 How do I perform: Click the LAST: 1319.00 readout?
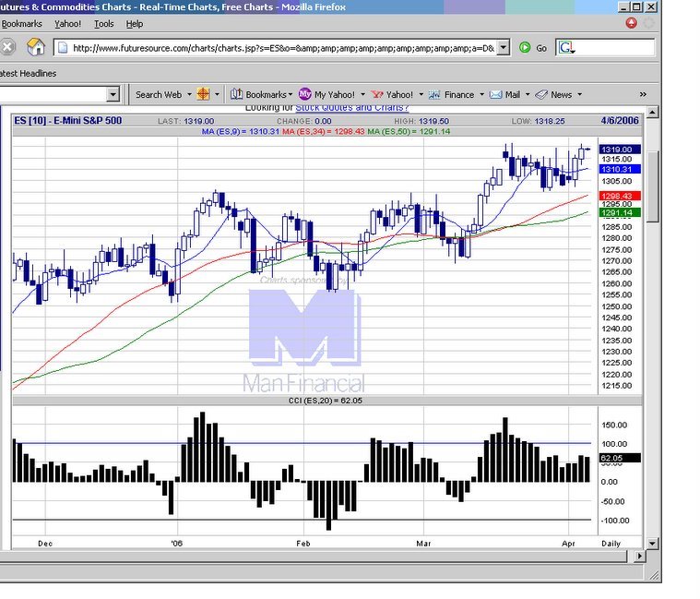[186, 121]
